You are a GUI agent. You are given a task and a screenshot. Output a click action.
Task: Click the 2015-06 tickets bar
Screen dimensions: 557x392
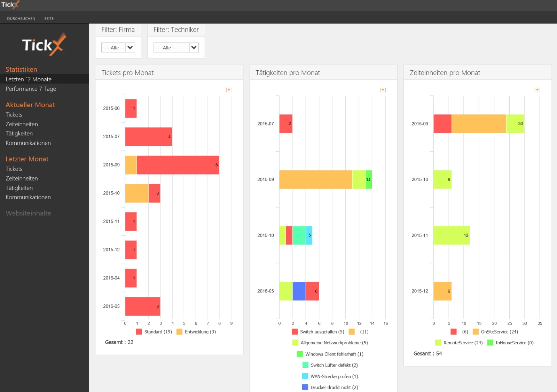[x=131, y=109]
